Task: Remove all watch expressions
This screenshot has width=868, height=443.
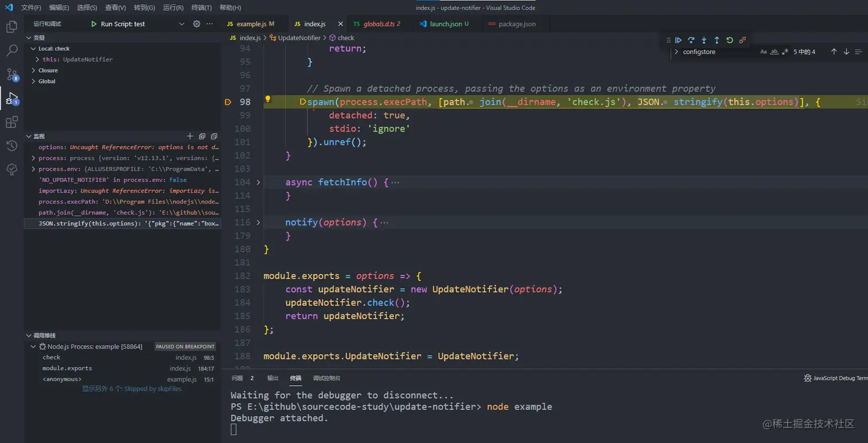Action: [x=214, y=136]
